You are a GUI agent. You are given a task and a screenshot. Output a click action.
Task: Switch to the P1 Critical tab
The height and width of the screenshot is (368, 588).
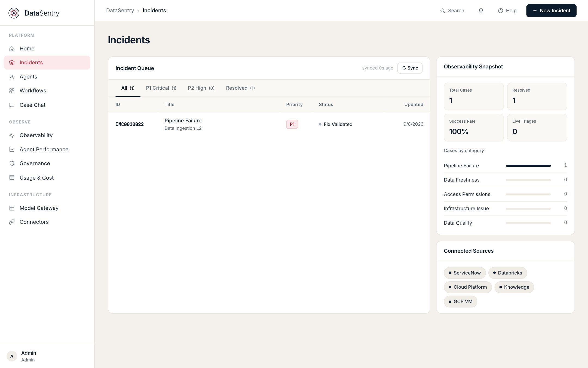[161, 88]
